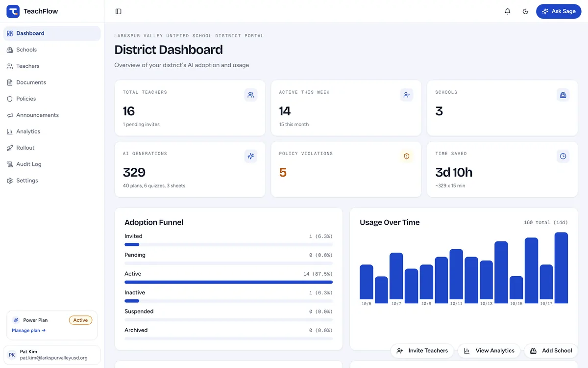588x368 pixels.
Task: Open Rollout in sidebar
Action: (x=52, y=148)
